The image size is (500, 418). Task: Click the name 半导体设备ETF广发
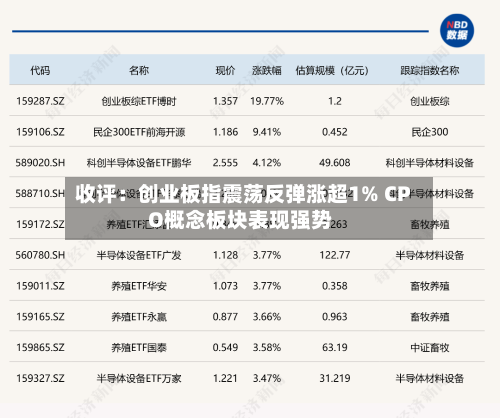click(x=139, y=255)
